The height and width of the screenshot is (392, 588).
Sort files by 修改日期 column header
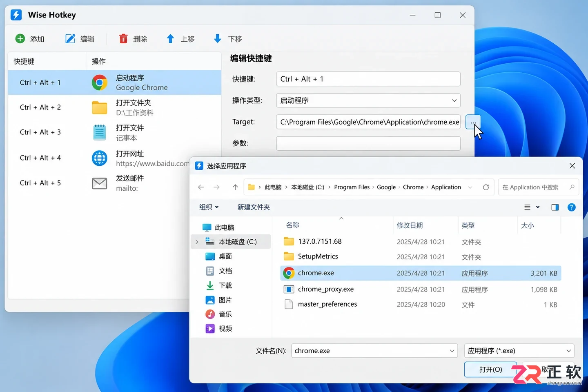(x=410, y=225)
